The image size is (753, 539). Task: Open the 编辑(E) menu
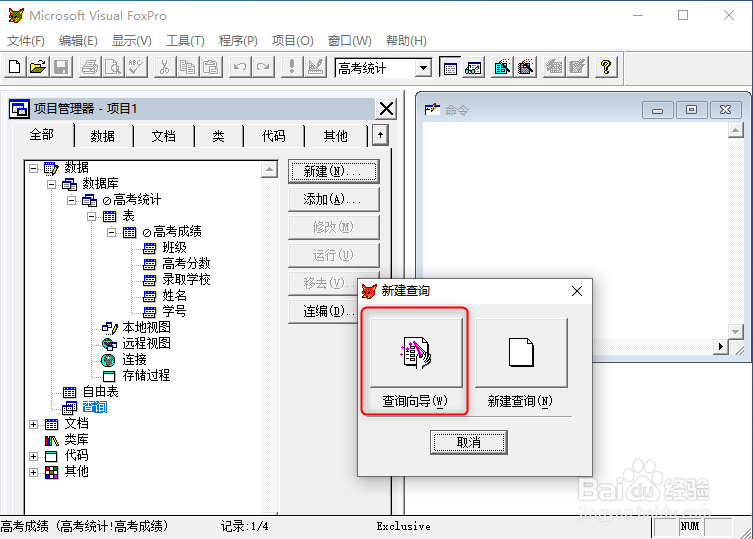click(x=78, y=41)
